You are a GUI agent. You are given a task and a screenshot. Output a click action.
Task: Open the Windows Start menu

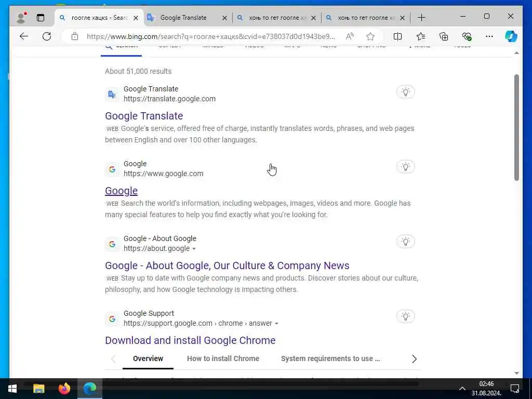[12, 389]
